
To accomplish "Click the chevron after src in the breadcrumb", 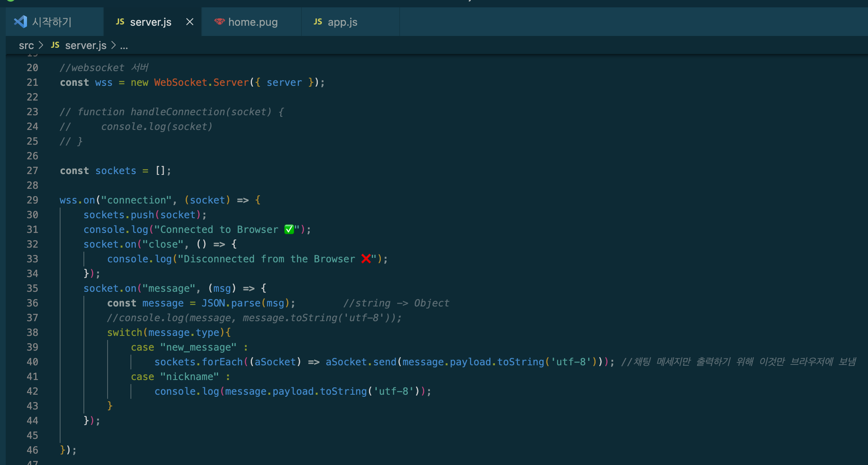I will pos(41,45).
